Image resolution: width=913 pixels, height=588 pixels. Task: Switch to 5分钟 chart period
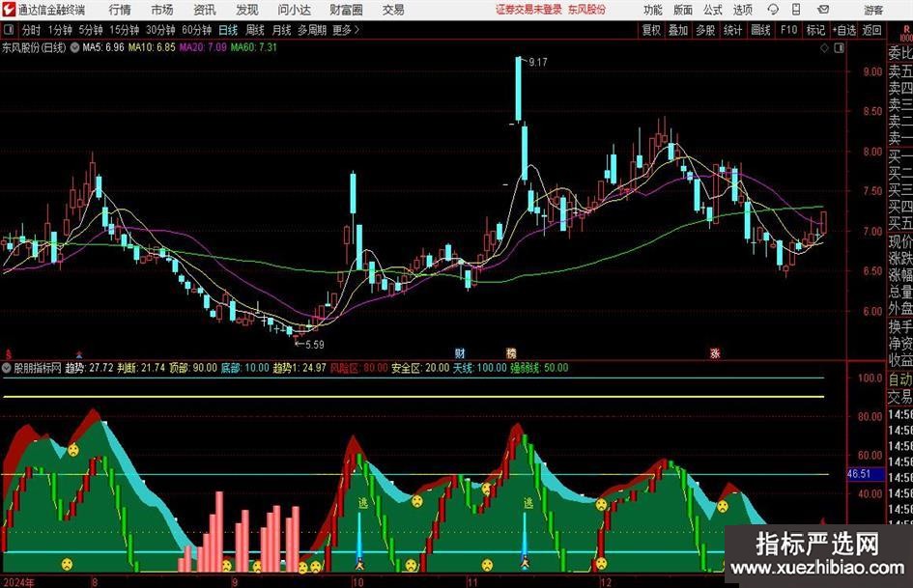point(91,30)
